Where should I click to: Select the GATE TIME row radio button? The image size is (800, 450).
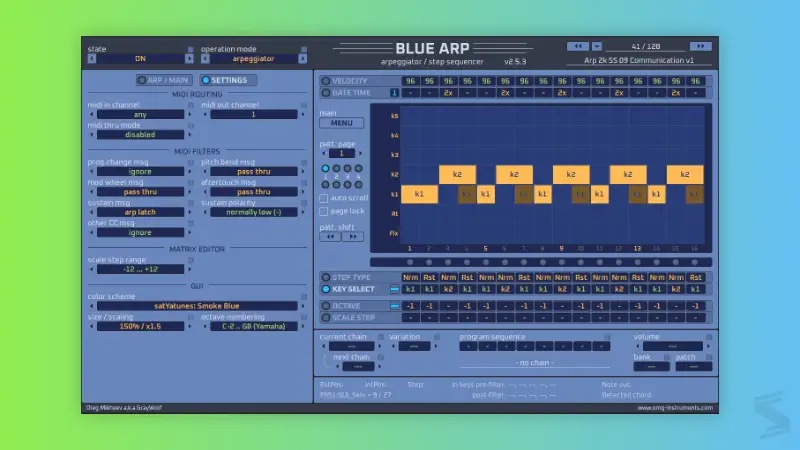[x=326, y=93]
